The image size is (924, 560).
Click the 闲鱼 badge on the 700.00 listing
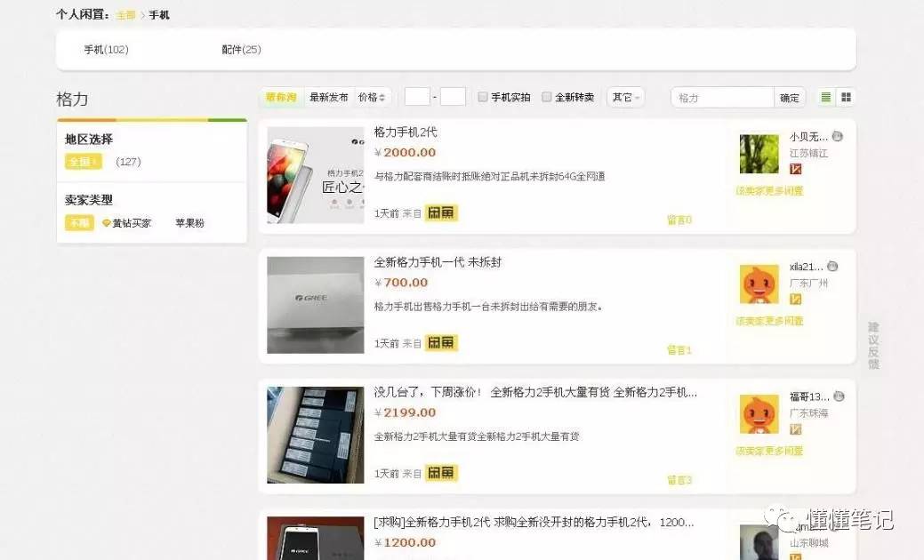[x=441, y=343]
